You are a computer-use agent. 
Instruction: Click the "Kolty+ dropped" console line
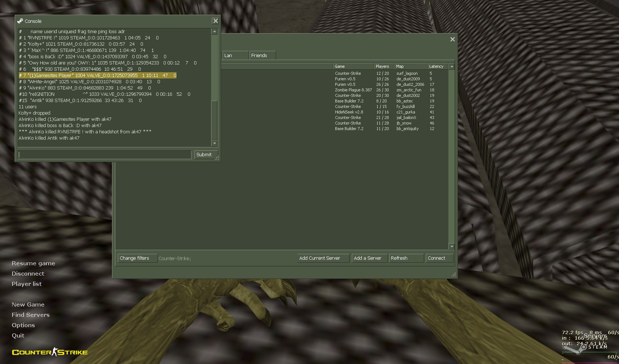pyautogui.click(x=35, y=113)
